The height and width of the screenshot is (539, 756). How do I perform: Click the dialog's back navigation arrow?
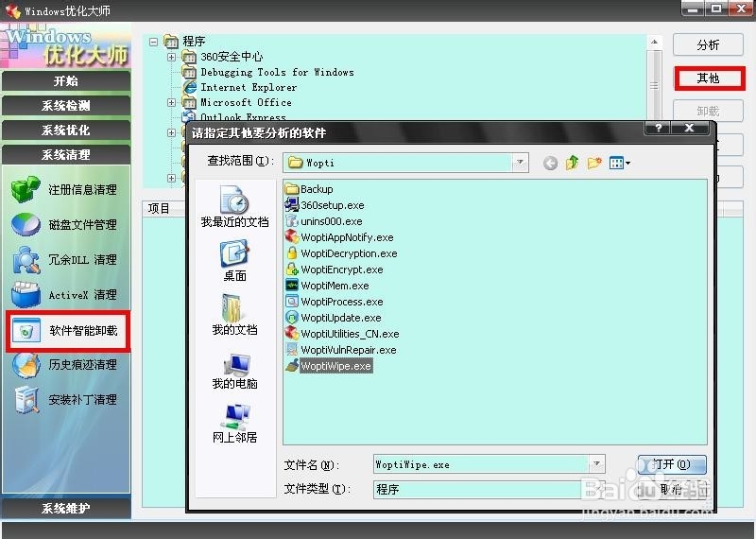tap(550, 163)
